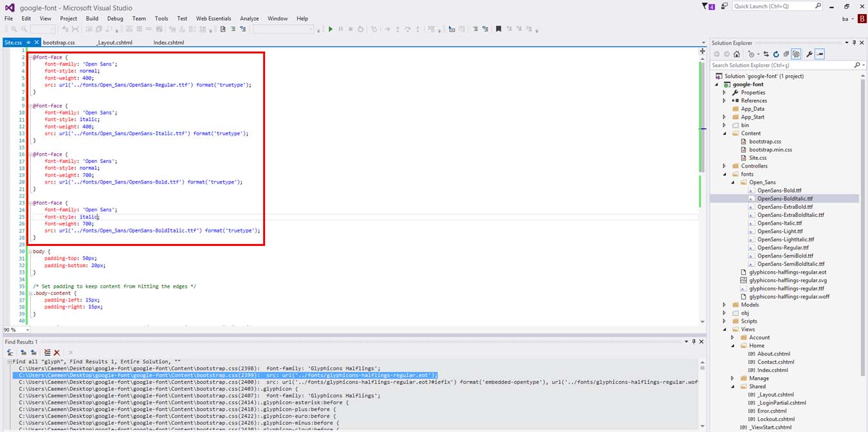
Task: Collapse the Open_Sans folder
Action: tap(732, 182)
